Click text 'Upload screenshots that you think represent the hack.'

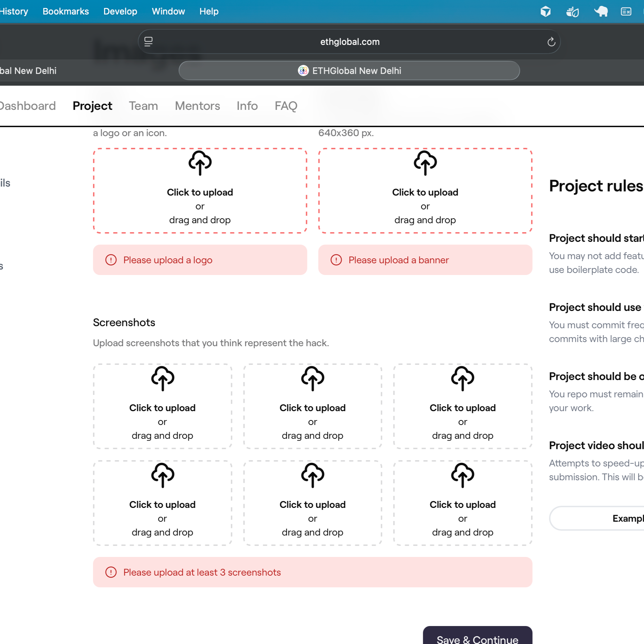click(211, 343)
